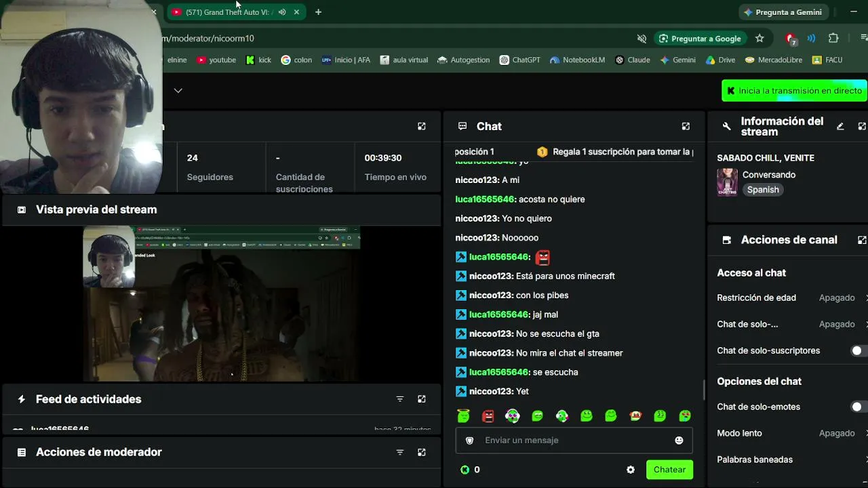Image resolution: width=868 pixels, height=488 pixels.
Task: Insert the headphones-wearing emote with purple glasses
Action: point(513,416)
